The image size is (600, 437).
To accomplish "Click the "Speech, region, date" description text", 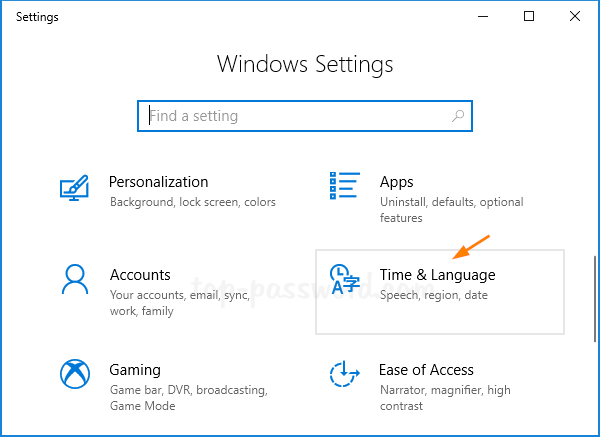I will point(434,296).
